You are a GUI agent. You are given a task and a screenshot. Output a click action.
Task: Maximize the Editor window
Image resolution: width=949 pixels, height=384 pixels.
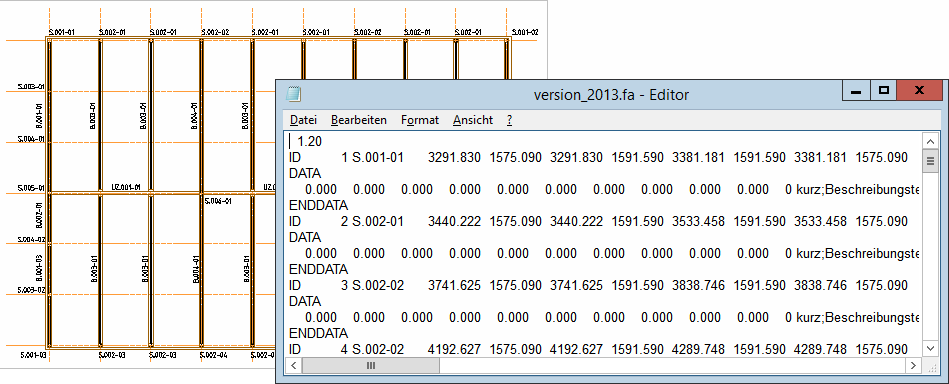click(884, 91)
